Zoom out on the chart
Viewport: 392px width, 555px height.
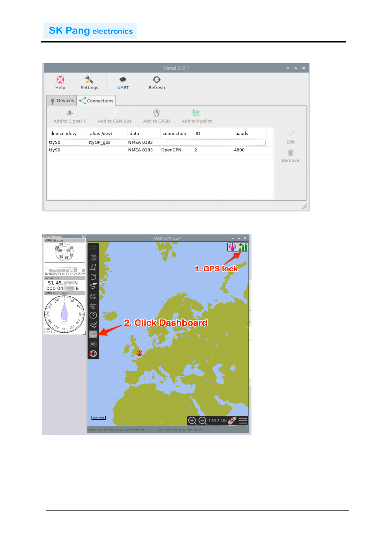(203, 421)
